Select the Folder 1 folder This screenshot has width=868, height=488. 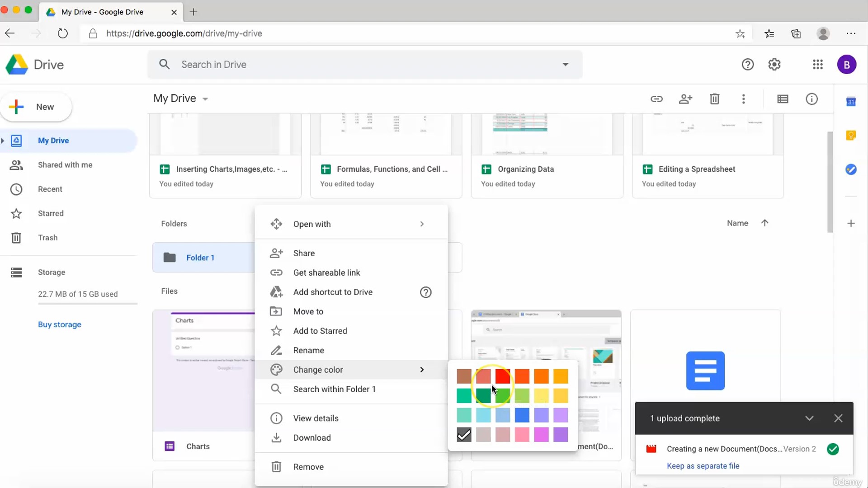203,258
